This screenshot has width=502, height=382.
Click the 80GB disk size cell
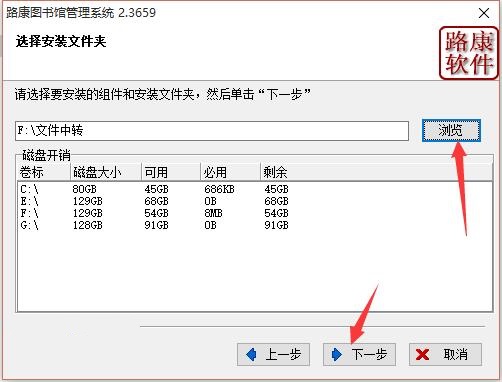(x=84, y=189)
